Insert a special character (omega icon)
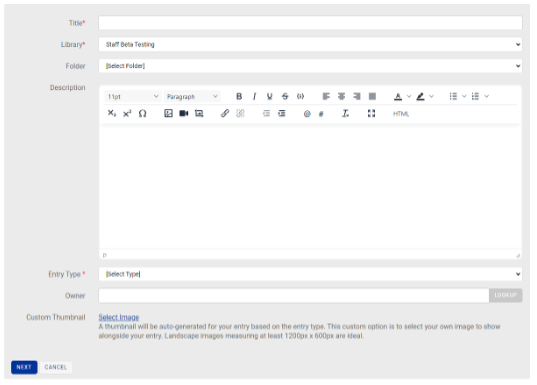537x385 pixels. click(142, 113)
